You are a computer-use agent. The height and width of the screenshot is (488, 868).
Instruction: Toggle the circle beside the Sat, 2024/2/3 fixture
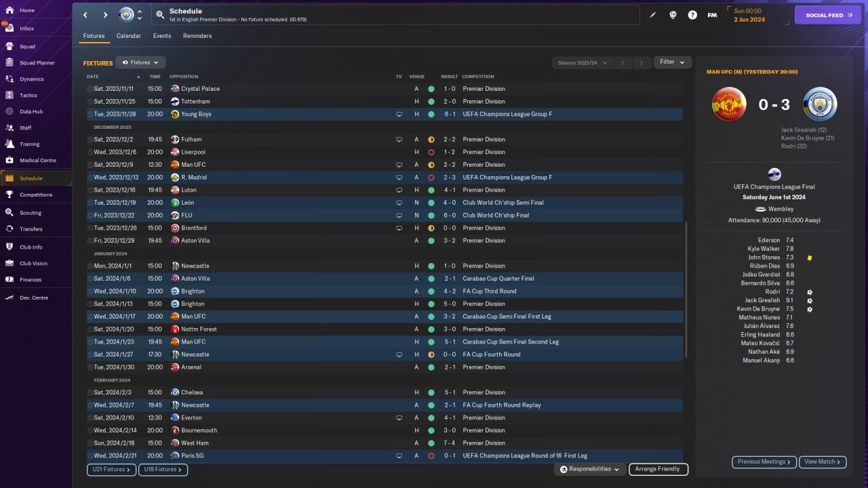click(90, 392)
